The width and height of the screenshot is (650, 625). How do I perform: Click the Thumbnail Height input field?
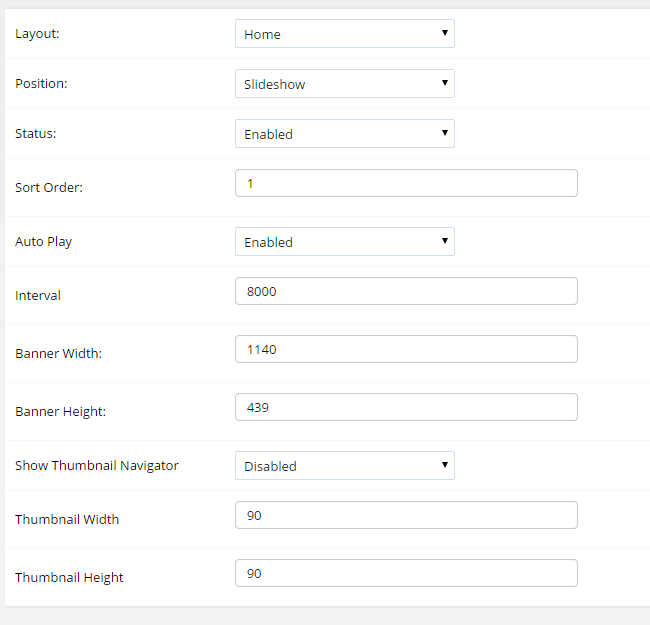pos(406,573)
